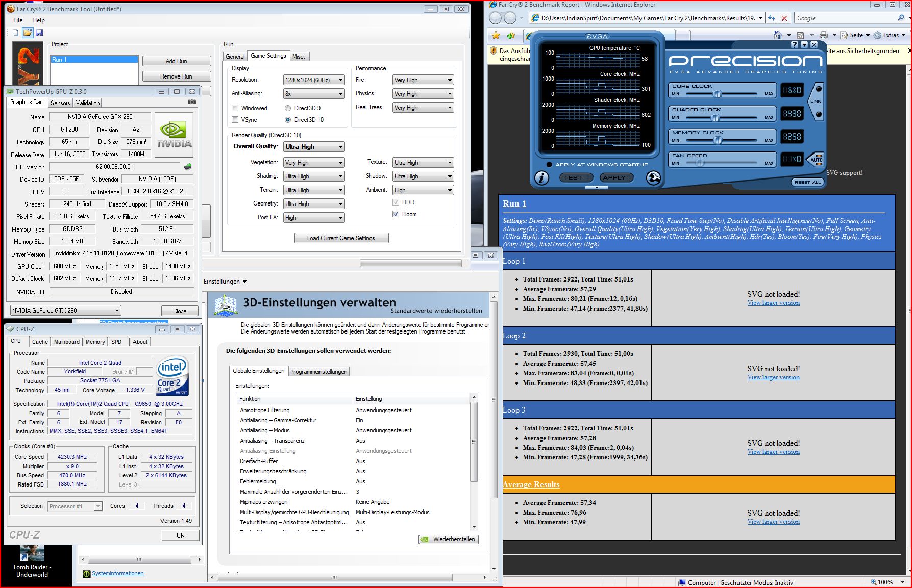This screenshot has width=912, height=588.
Task: Open the Fire performance dropdown
Action: [x=423, y=80]
